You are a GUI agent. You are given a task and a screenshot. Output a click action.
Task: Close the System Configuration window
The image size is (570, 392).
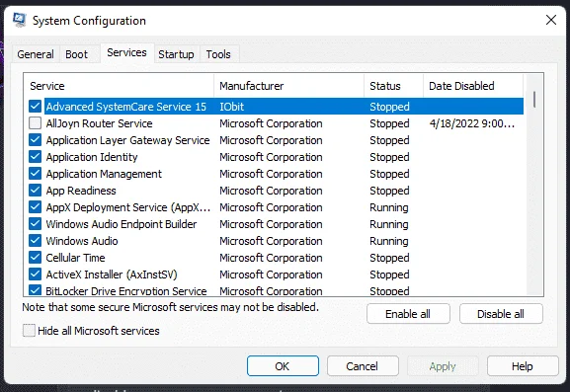551,20
